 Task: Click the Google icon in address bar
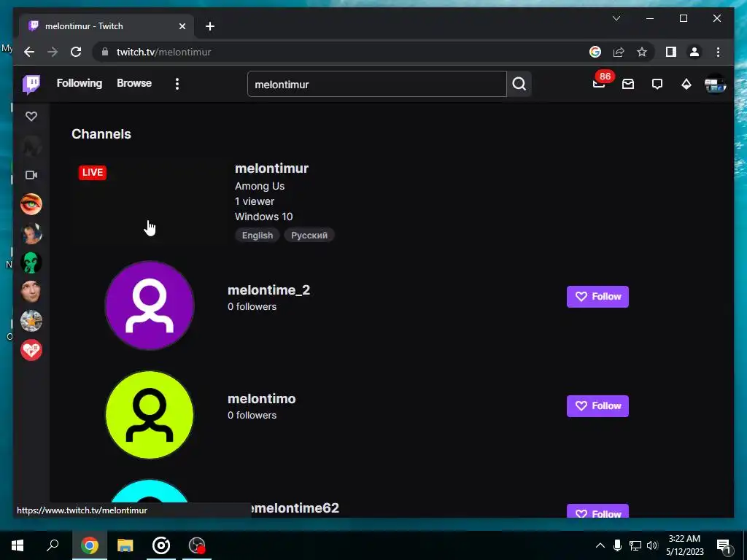(595, 52)
